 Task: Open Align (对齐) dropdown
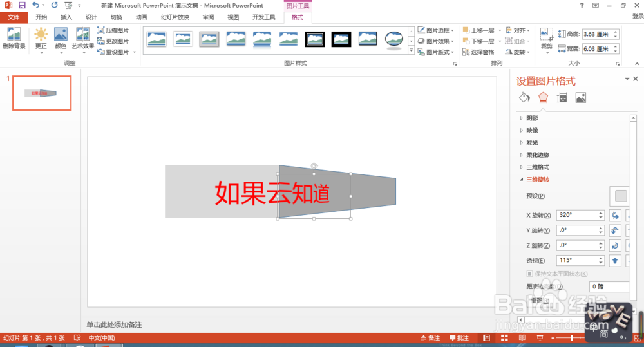point(517,30)
